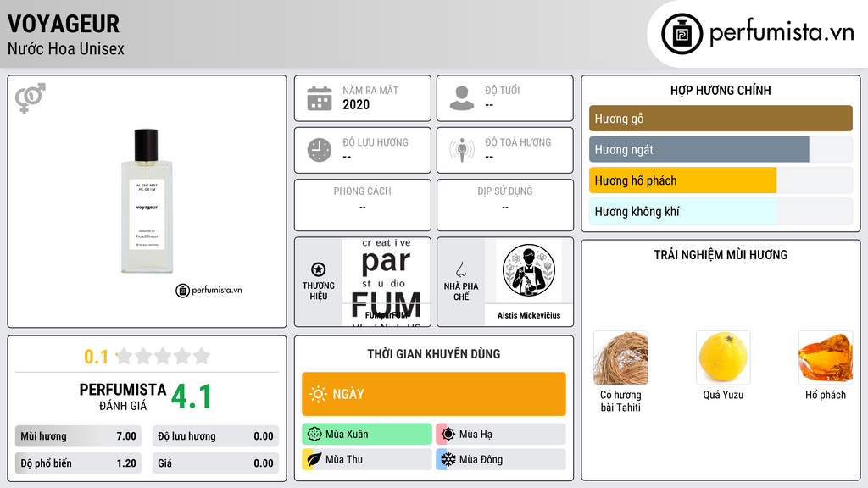Click the perfumista.vn site name text
The height and width of the screenshot is (488, 868).
(782, 32)
